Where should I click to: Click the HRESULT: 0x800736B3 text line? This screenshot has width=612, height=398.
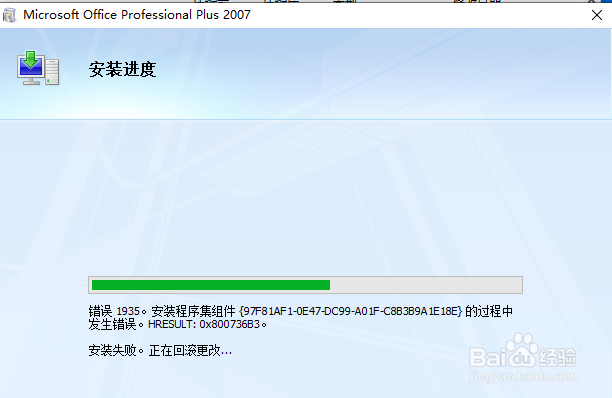tap(207, 324)
